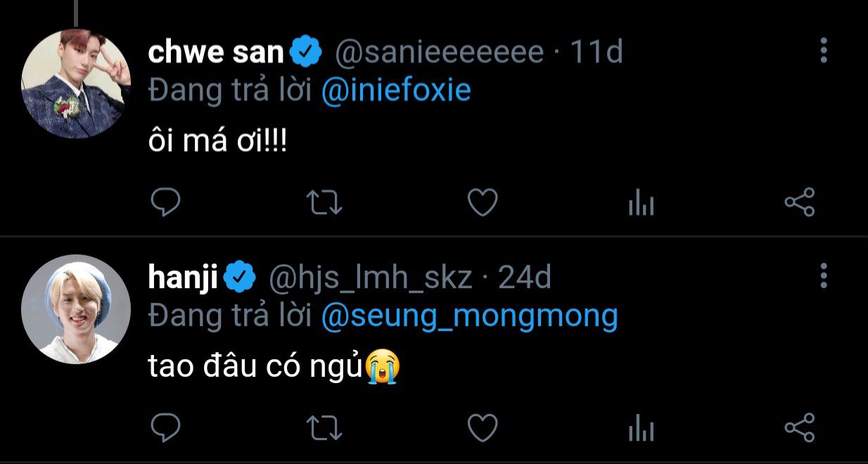868x464 pixels.
Task: Open chwe san's profile picture
Action: tap(75, 83)
